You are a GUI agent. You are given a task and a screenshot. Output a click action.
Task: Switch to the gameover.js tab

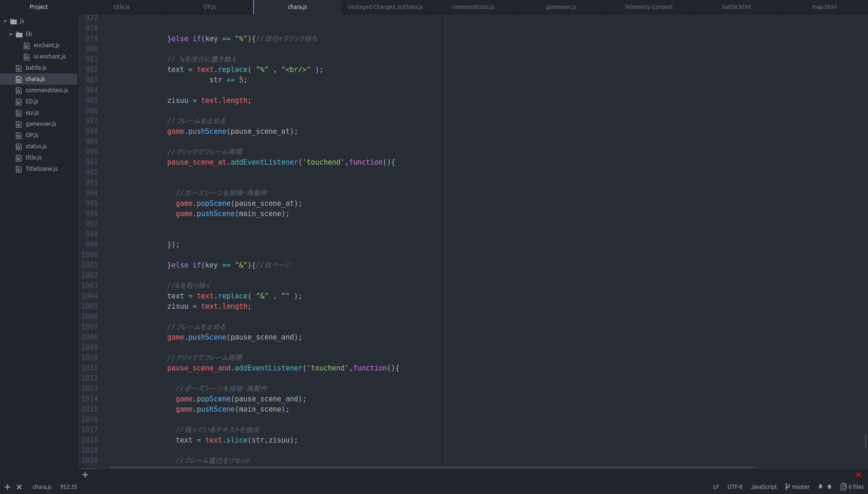point(561,7)
